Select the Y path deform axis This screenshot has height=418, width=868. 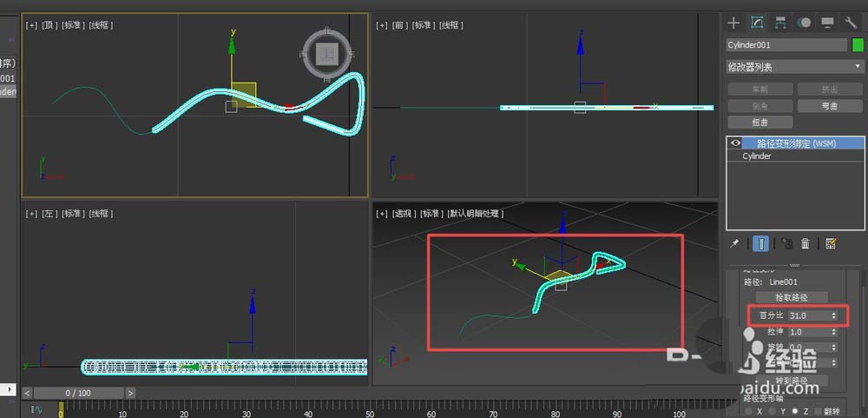(x=772, y=411)
